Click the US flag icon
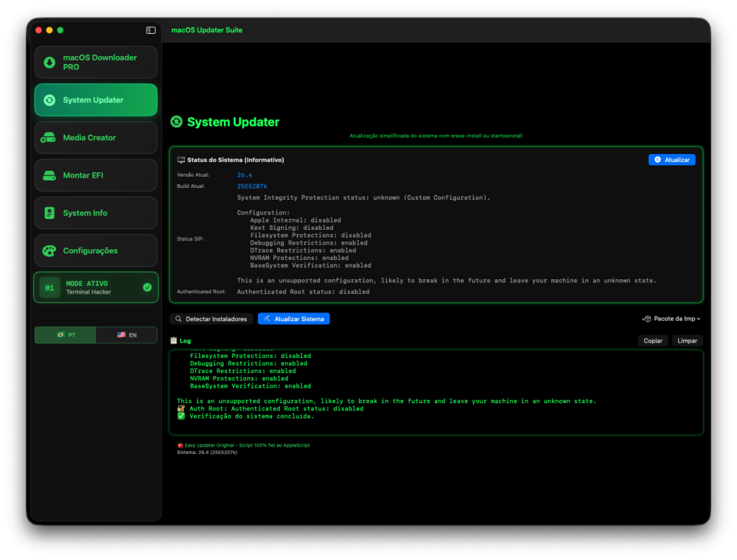737x560 pixels. (x=122, y=335)
